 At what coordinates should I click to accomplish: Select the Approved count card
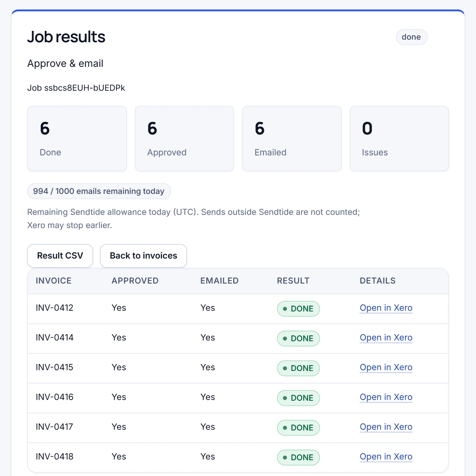(184, 138)
